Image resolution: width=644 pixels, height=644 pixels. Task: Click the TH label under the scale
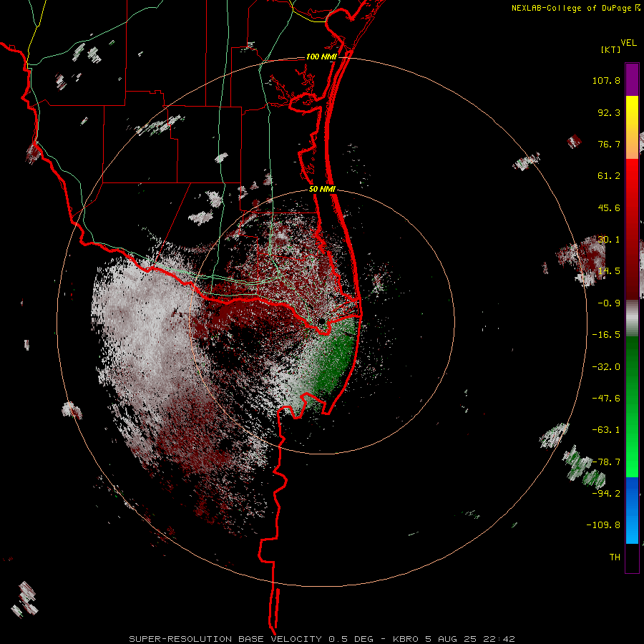coord(615,557)
